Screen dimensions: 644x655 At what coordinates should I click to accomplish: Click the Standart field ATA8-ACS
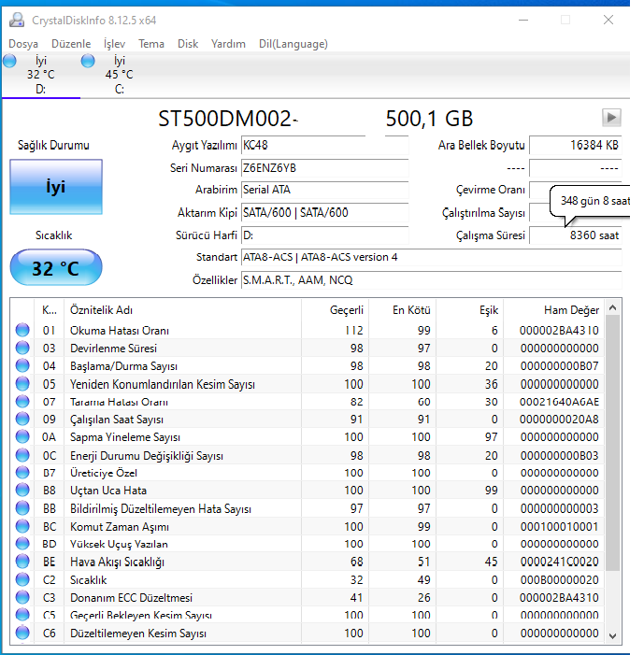point(431,257)
